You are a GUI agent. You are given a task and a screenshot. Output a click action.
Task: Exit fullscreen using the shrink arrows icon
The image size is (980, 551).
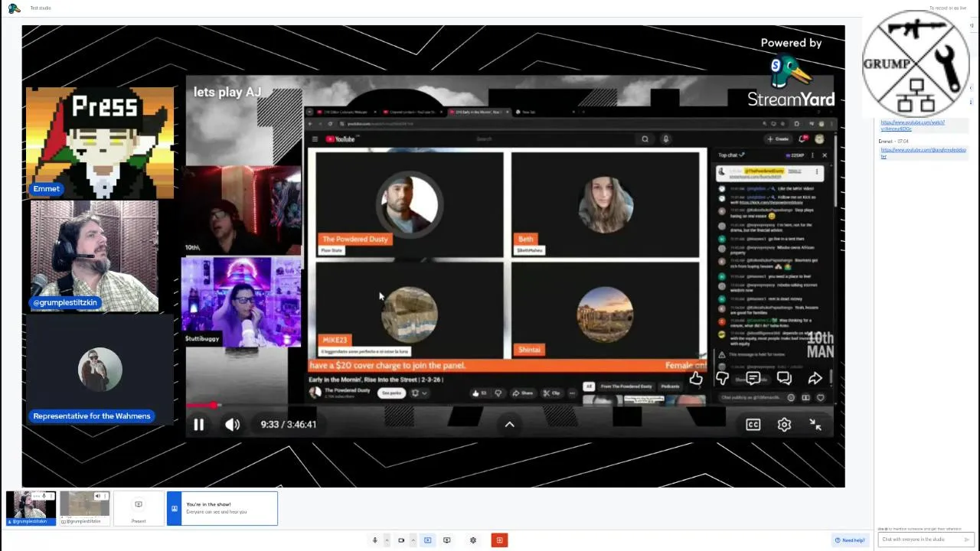[x=815, y=425]
